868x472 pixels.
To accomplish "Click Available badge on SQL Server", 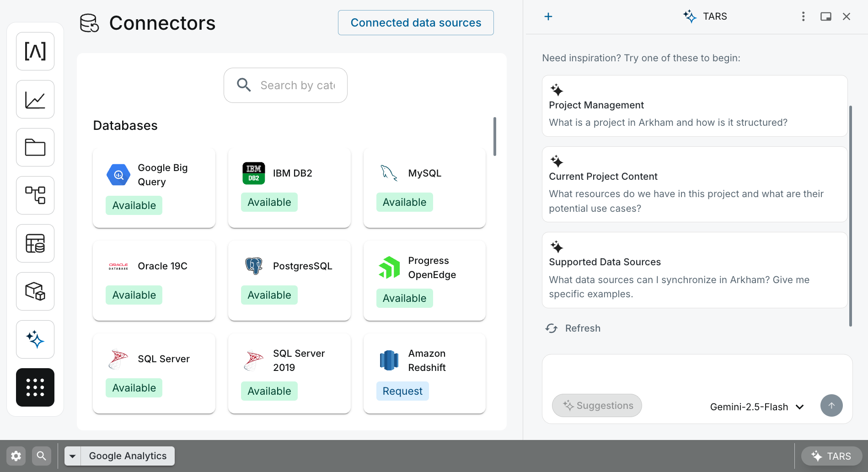I will (x=134, y=388).
